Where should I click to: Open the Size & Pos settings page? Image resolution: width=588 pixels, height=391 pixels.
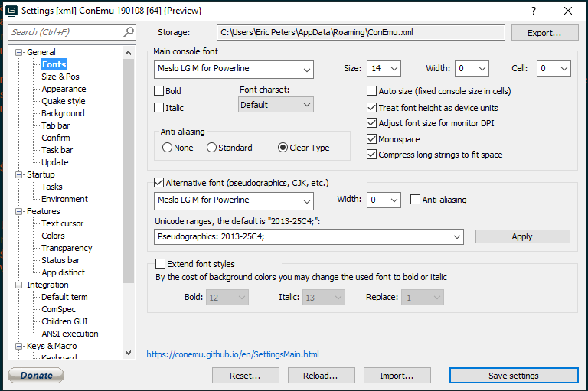(60, 77)
